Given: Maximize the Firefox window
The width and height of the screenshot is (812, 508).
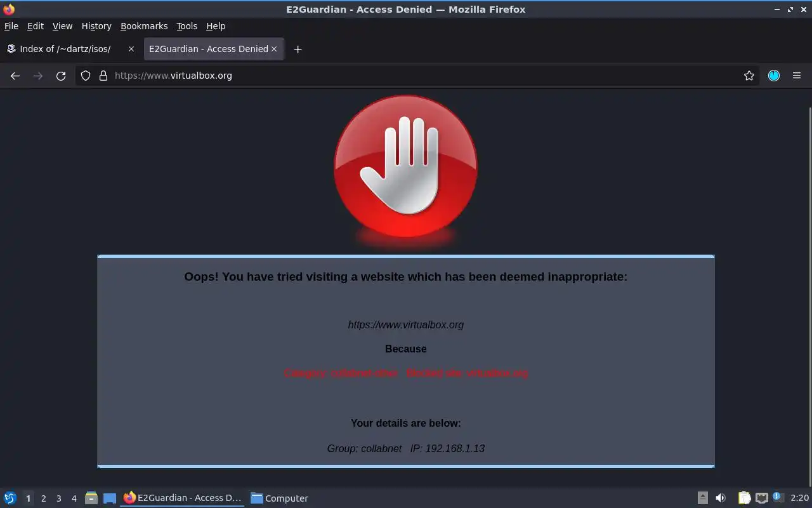Looking at the screenshot, I should (790, 10).
